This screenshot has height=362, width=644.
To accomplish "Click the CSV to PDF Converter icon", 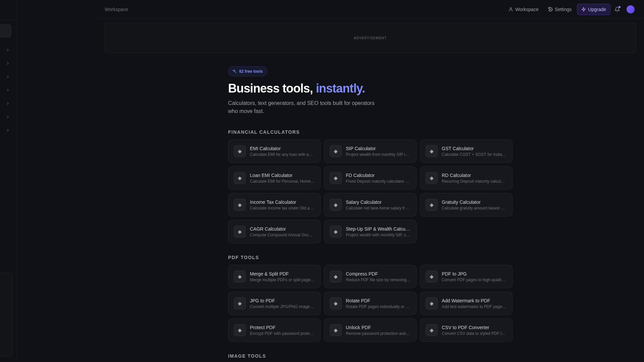I will click(x=432, y=330).
